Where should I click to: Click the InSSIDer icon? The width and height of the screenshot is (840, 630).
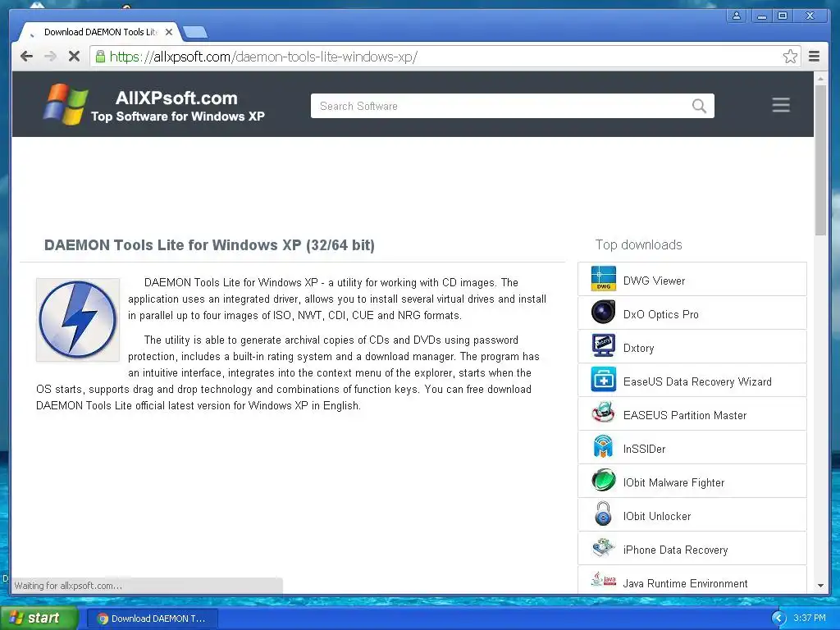[x=603, y=447]
